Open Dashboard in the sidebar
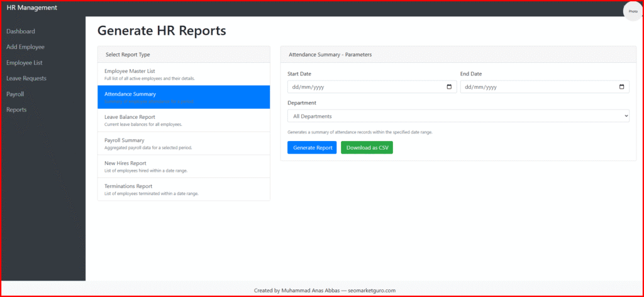Screen dimensions: 644x297 point(21,31)
